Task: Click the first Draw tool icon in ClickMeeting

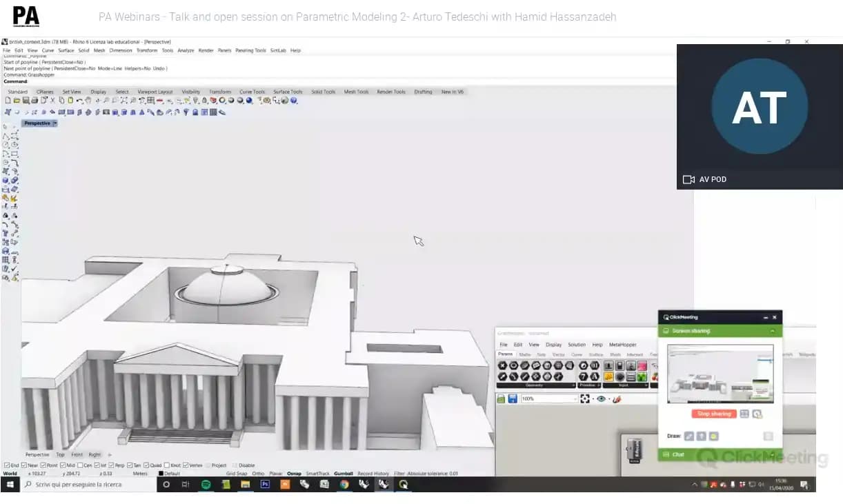Action: [689, 436]
